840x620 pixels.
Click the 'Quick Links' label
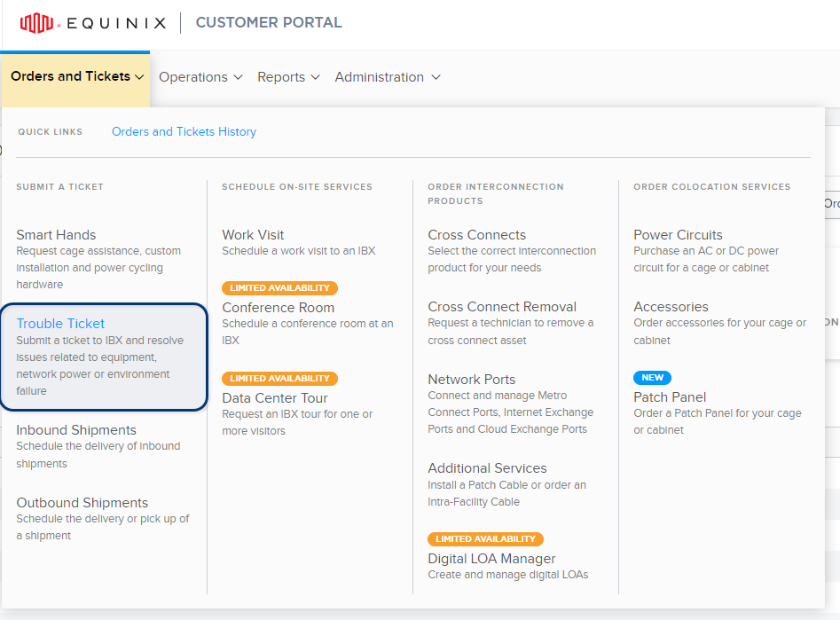pyautogui.click(x=50, y=132)
